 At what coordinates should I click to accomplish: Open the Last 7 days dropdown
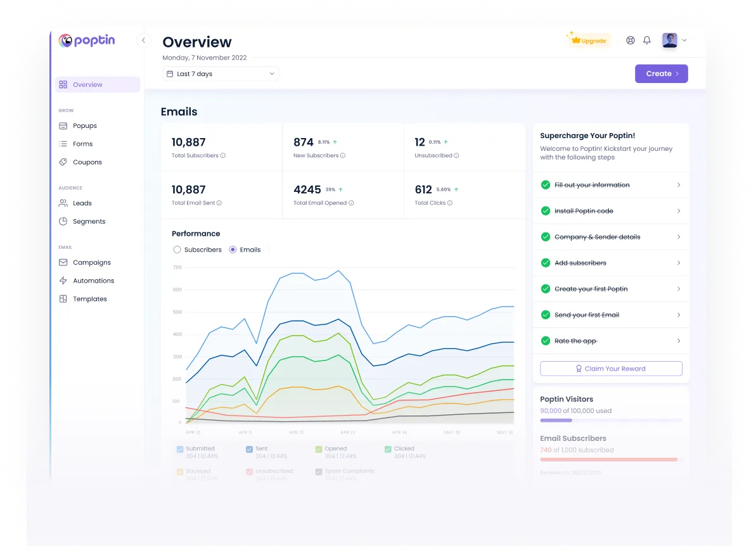(221, 73)
